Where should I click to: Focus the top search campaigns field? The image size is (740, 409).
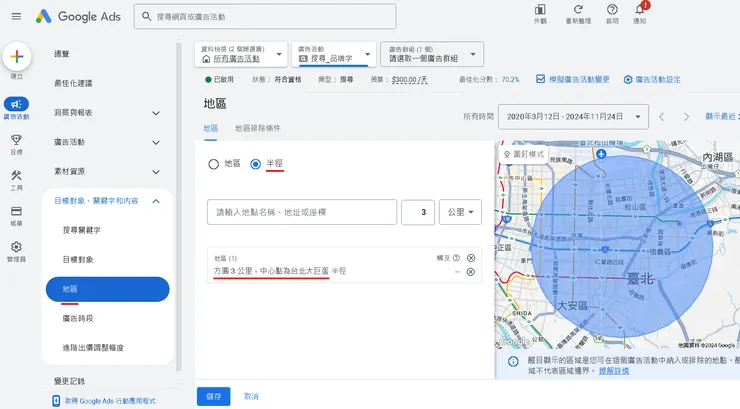tap(265, 17)
